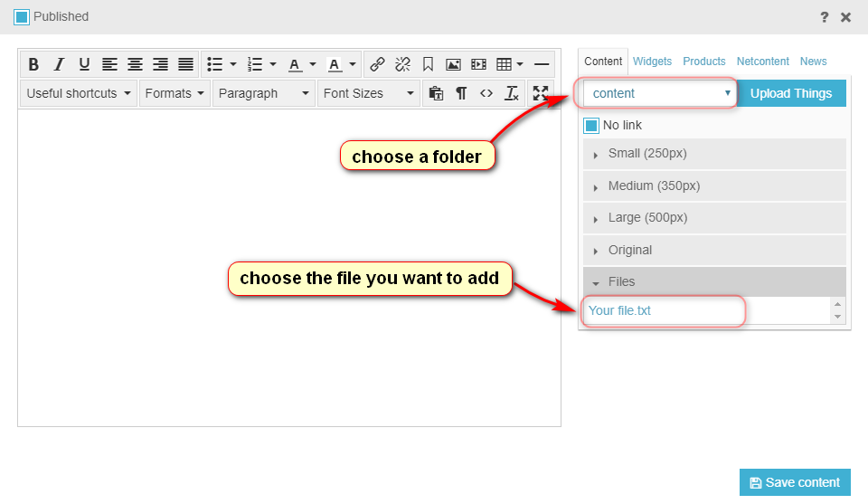The height and width of the screenshot is (504, 868).
Task: Close the editor dialog
Action: click(846, 17)
